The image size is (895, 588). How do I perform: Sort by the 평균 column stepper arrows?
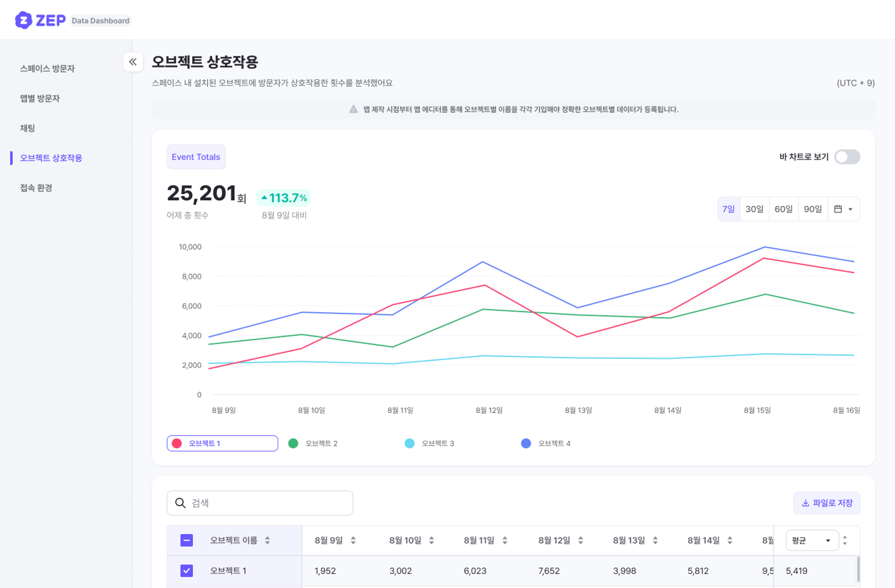pos(845,540)
